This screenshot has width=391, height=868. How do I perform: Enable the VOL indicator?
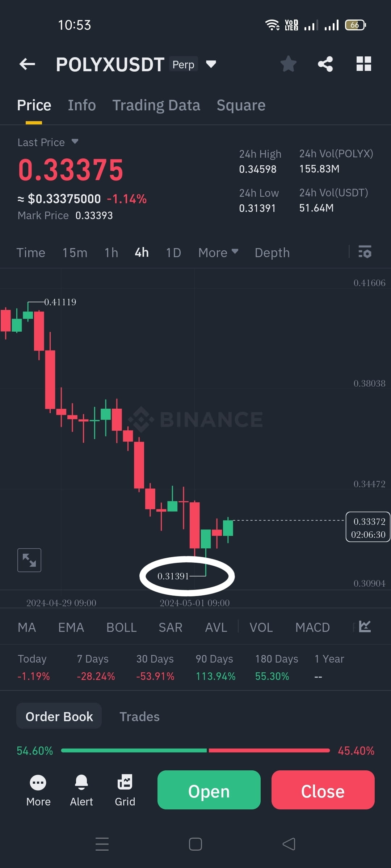coord(261,627)
